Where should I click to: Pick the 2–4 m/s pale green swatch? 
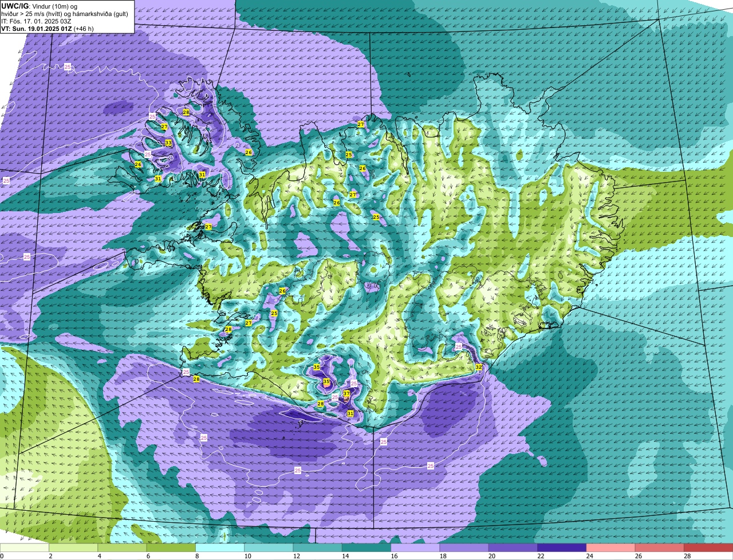74,547
